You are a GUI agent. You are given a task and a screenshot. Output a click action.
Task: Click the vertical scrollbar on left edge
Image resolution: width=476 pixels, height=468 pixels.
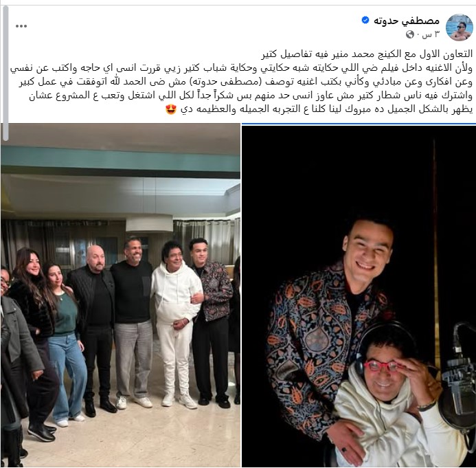point(5,73)
